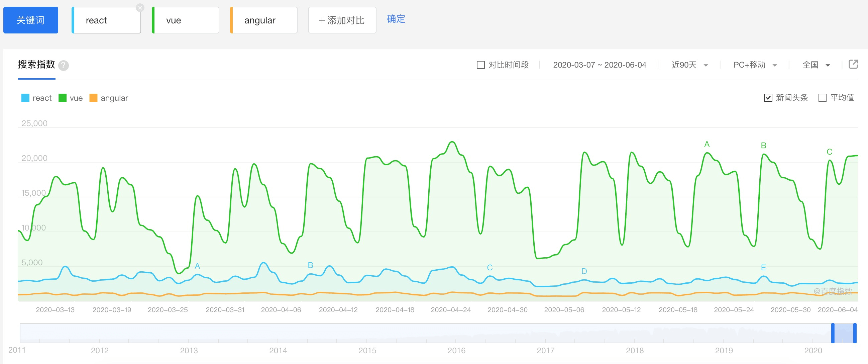The image size is (868, 364).
Task: Remove the react keyword with its close icon
Action: click(140, 8)
